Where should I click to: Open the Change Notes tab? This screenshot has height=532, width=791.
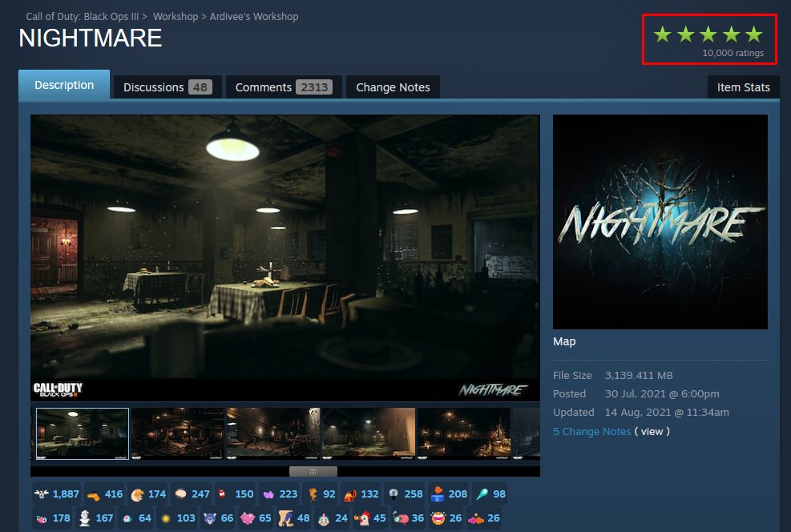click(393, 87)
